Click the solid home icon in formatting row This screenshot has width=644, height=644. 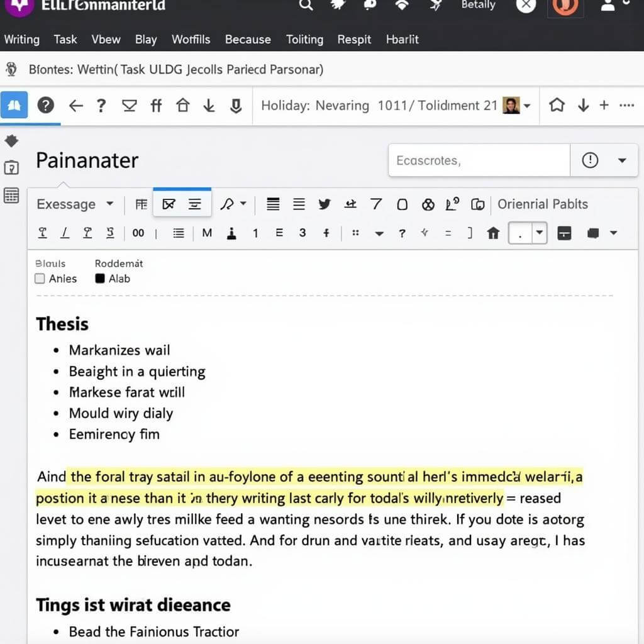click(x=493, y=233)
